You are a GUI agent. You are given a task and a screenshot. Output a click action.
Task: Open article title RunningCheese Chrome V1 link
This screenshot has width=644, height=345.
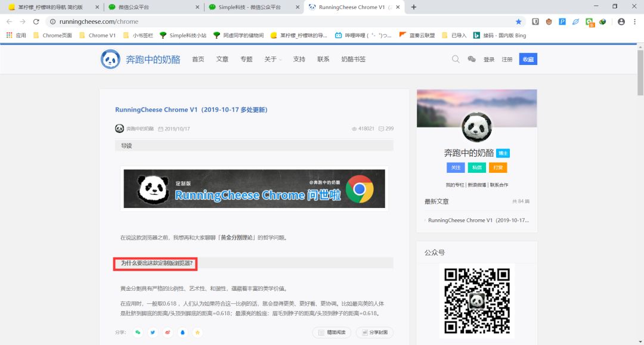191,110
